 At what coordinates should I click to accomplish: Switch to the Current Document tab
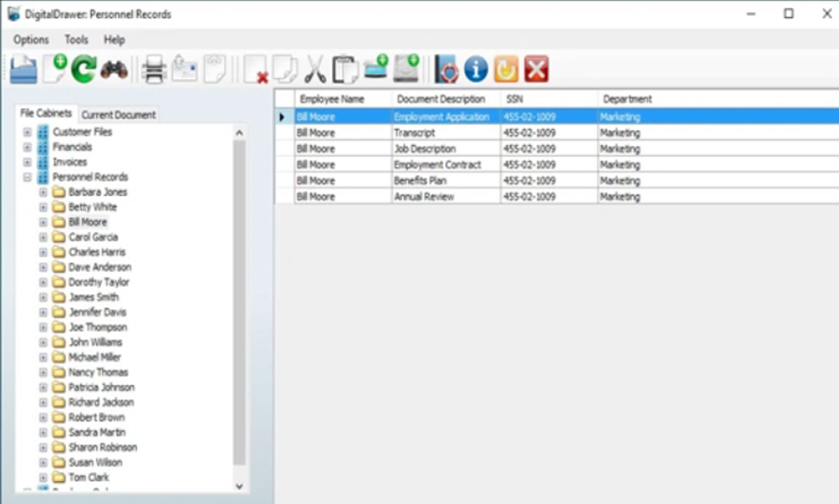coord(118,115)
